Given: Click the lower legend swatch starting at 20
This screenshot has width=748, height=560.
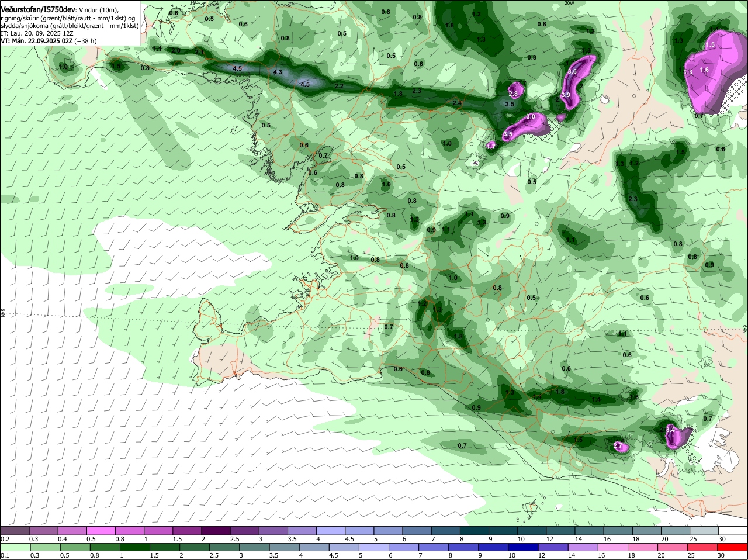Looking at the screenshot, I should [x=673, y=547].
